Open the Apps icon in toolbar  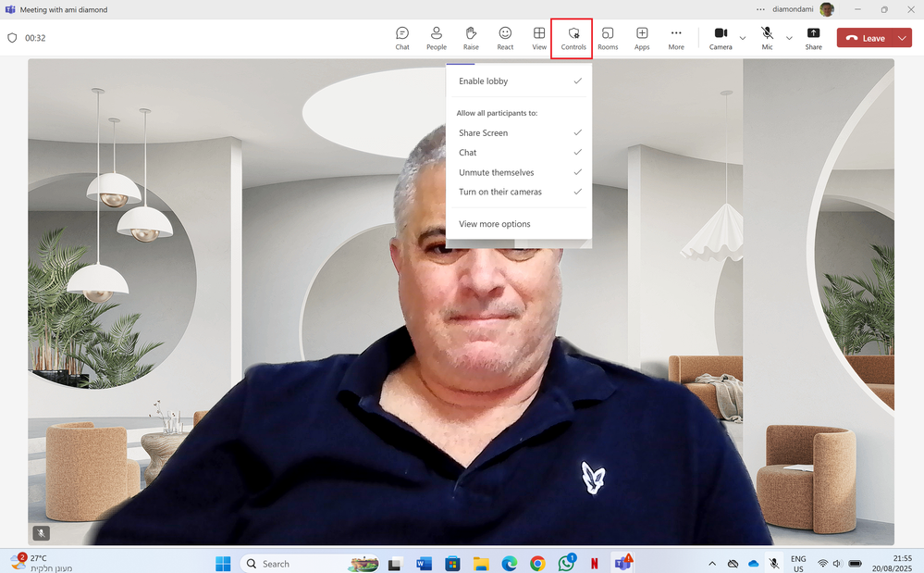tap(642, 38)
